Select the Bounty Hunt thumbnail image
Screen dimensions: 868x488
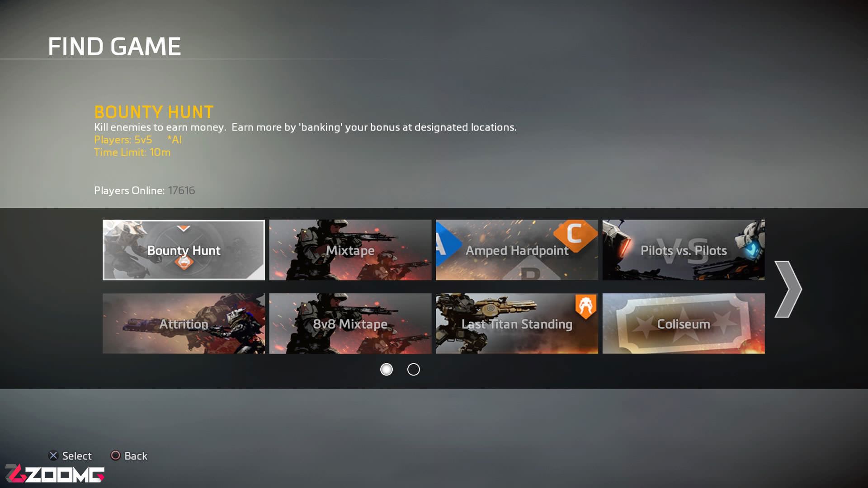[184, 250]
